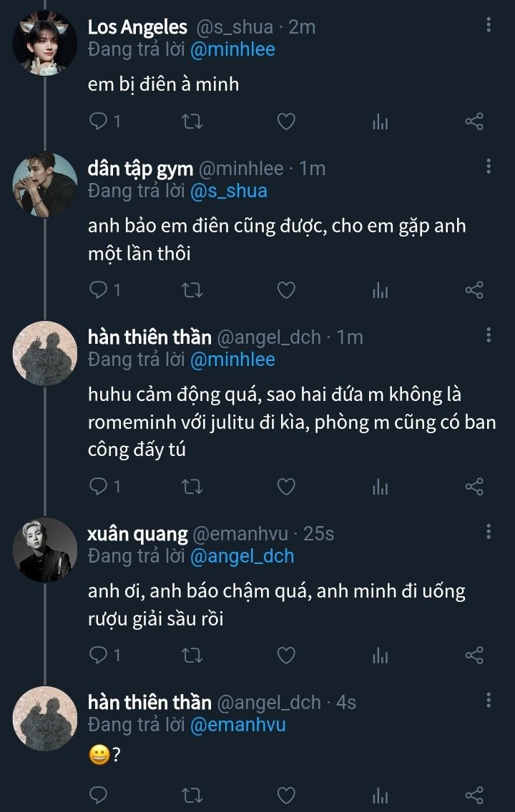View analytics on xuân quang's tweet
Image resolution: width=515 pixels, height=812 pixels.
380,655
